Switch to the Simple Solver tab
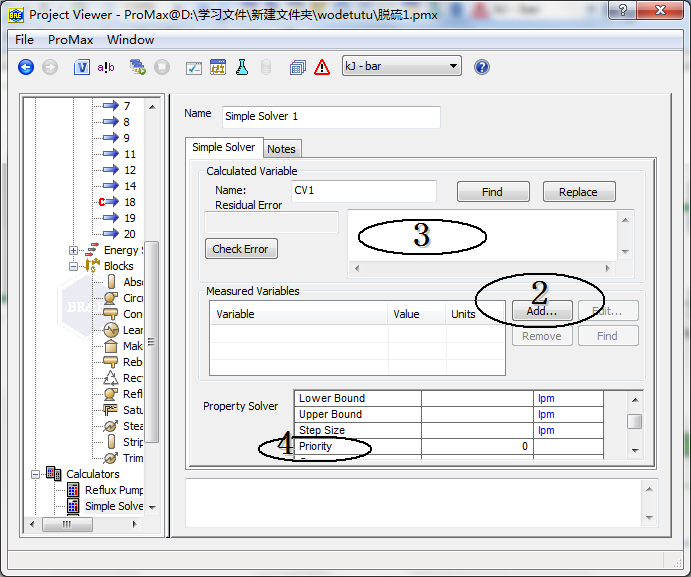 (x=224, y=147)
